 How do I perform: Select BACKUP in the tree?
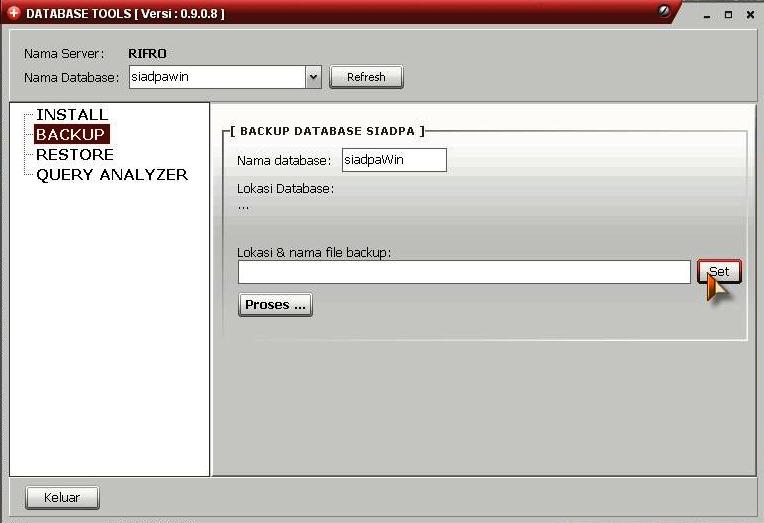click(71, 135)
